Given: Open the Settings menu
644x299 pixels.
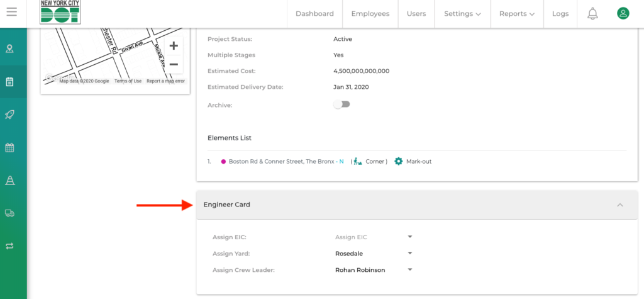Looking at the screenshot, I should tap(462, 14).
